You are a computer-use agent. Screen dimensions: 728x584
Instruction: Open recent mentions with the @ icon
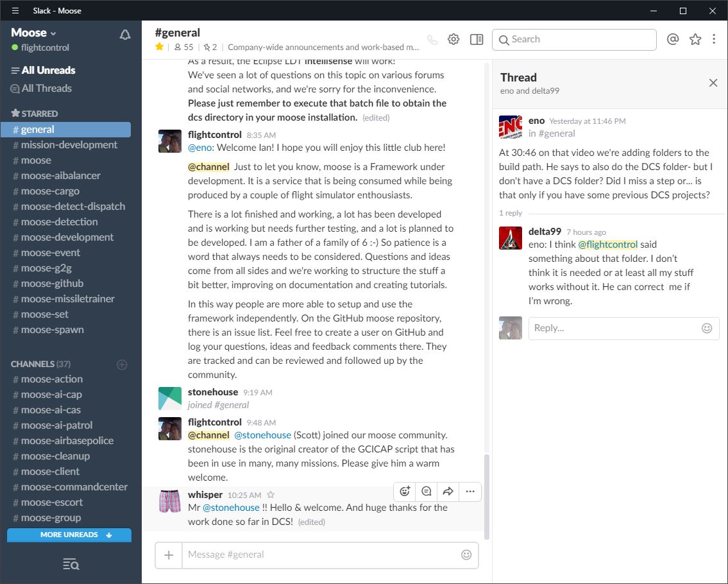tap(672, 39)
